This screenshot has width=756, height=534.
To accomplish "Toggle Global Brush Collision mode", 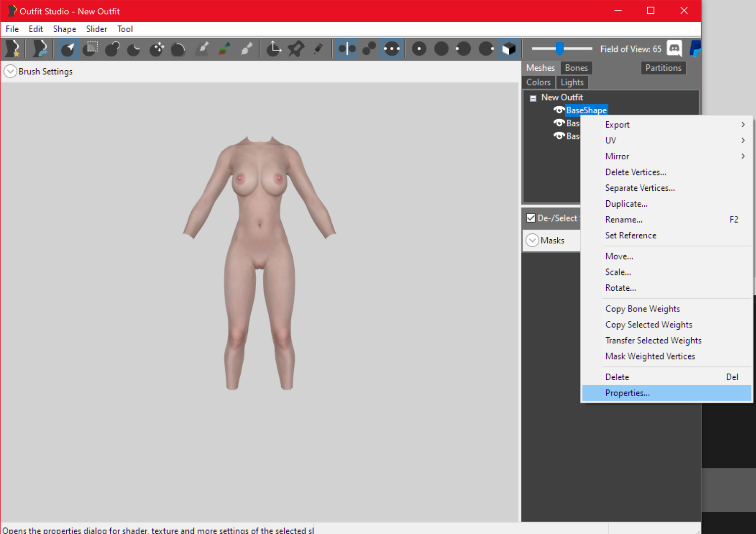I will click(392, 48).
